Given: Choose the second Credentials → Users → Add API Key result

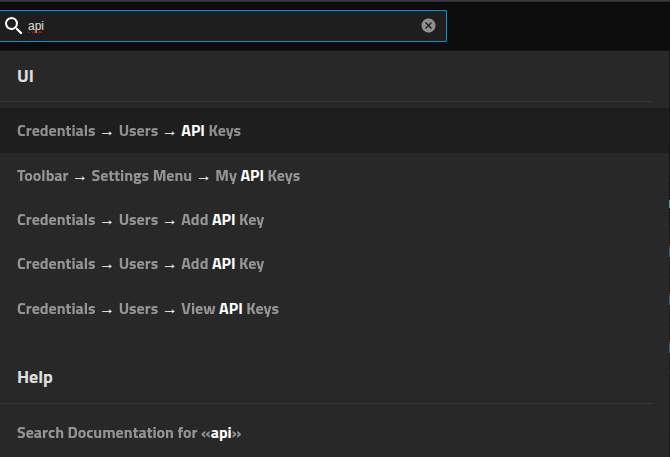Looking at the screenshot, I should pyautogui.click(x=140, y=264).
